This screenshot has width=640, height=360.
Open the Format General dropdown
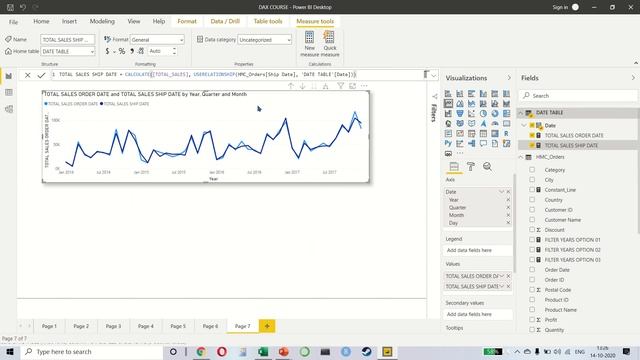157,40
